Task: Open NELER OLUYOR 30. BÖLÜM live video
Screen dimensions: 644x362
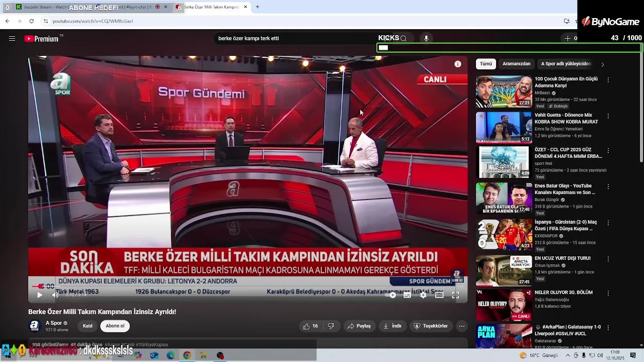Action: tap(504, 305)
